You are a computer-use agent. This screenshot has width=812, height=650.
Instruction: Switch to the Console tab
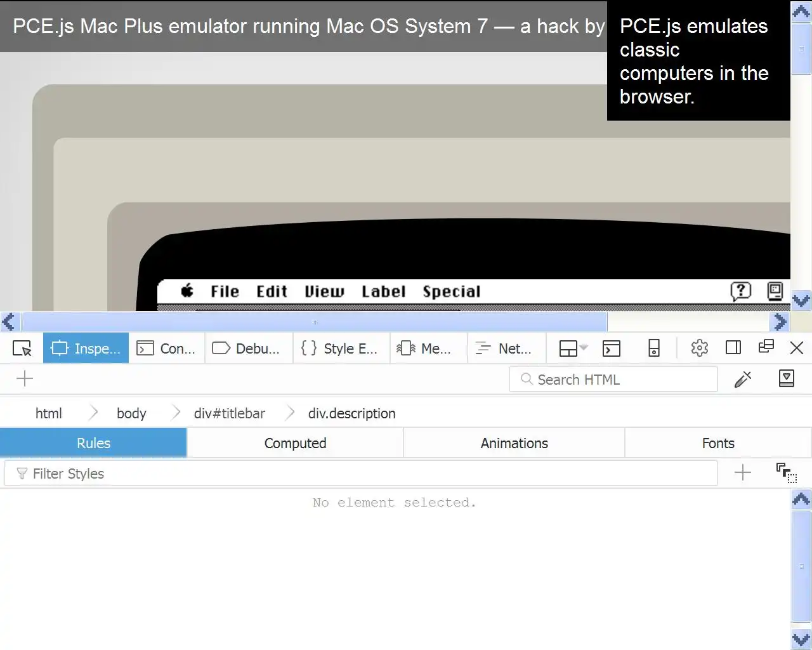167,348
